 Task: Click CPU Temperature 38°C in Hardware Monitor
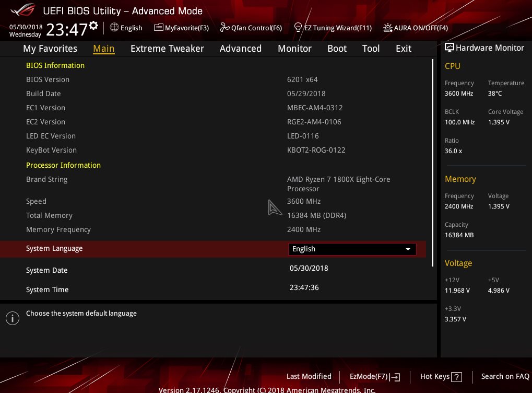click(x=495, y=94)
